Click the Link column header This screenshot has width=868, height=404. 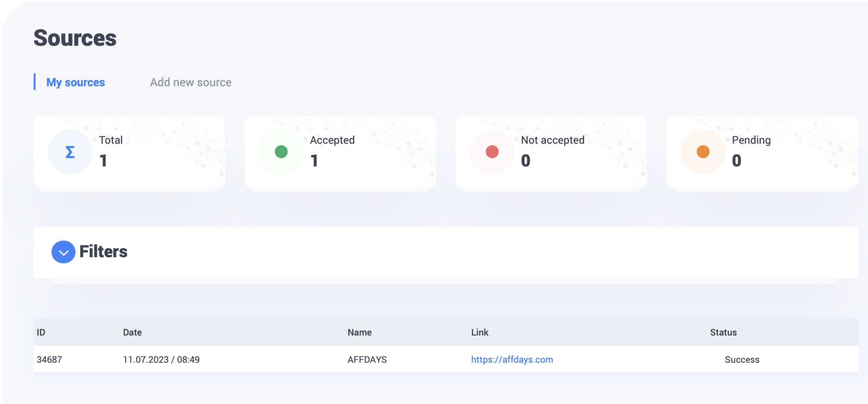coord(480,332)
